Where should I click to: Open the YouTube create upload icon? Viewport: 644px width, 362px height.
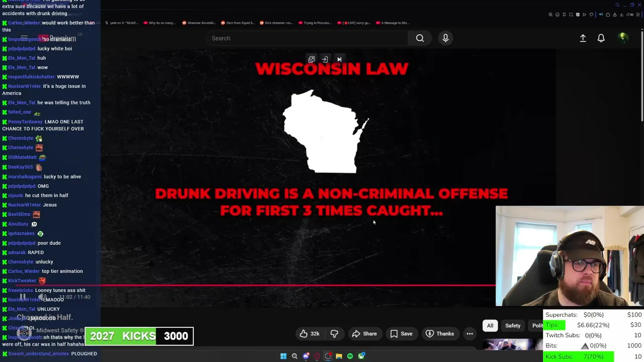click(x=583, y=38)
